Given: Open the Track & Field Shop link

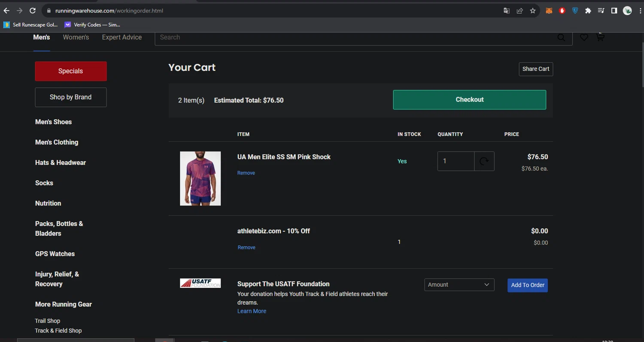Looking at the screenshot, I should coord(58,331).
